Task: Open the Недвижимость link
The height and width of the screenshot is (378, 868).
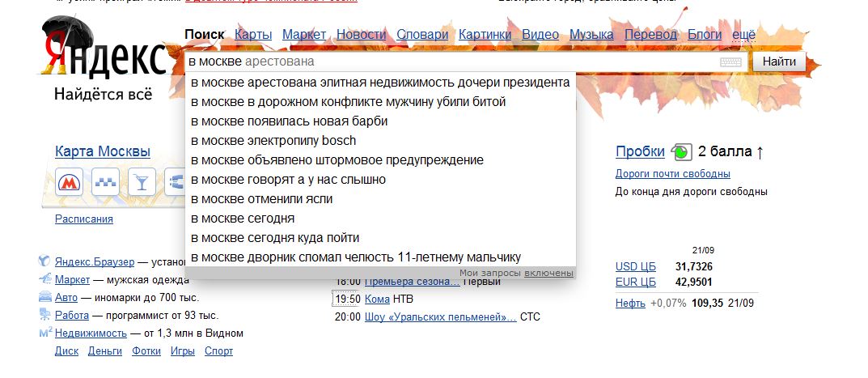Action: pos(91,333)
